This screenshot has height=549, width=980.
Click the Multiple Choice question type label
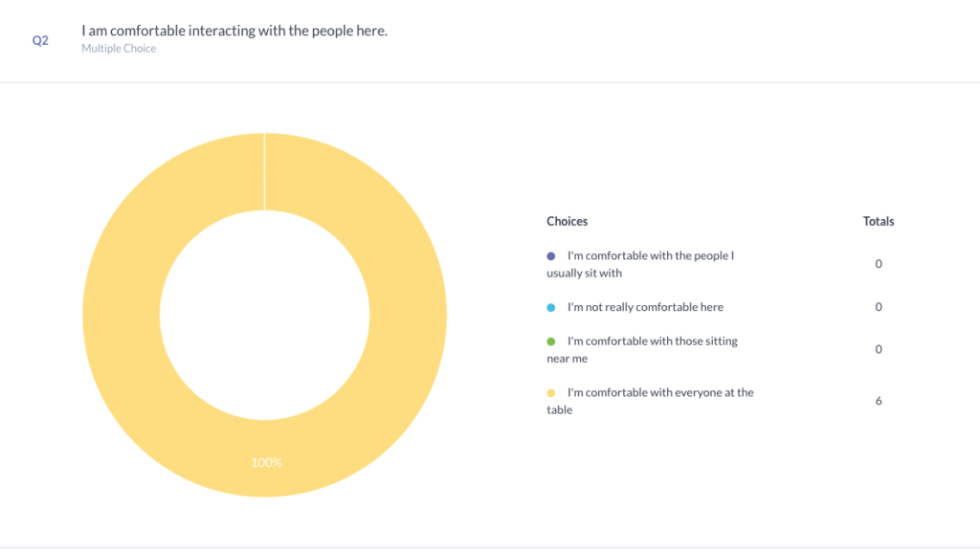pyautogui.click(x=119, y=49)
